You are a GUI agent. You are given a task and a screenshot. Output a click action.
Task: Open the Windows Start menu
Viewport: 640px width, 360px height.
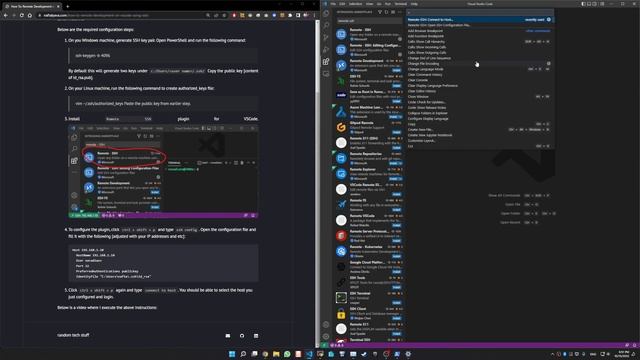click(232, 354)
